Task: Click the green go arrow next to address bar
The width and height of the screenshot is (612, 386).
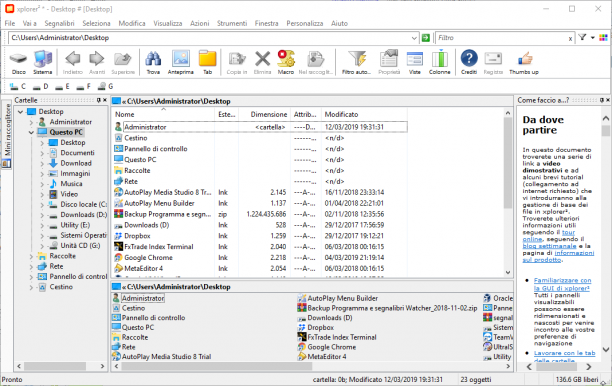Action: [x=426, y=38]
